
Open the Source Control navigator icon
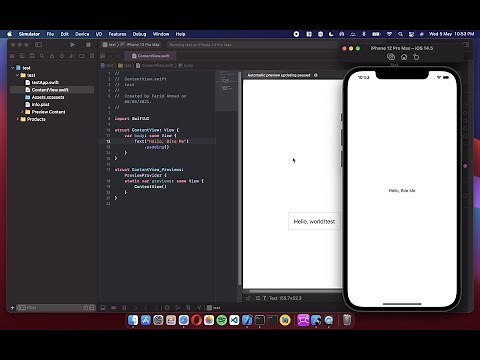(22, 56)
